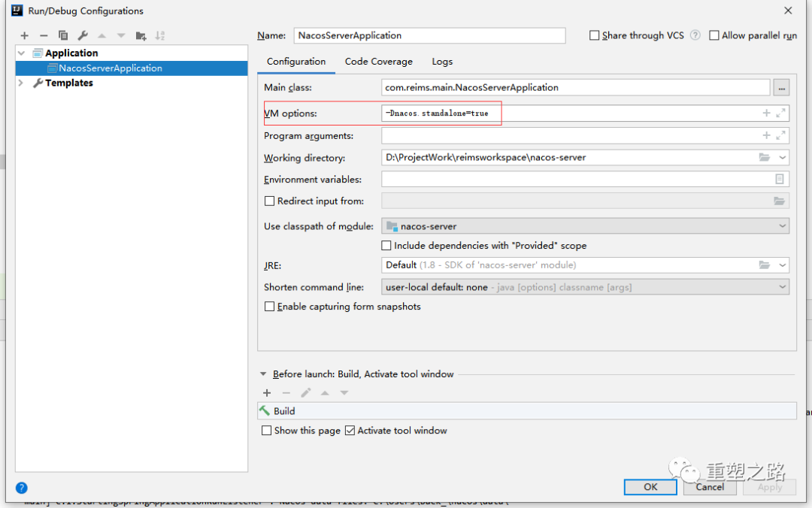Screen dimensions: 812x508
Task: Remove configuration with minus icon
Action: point(44,36)
